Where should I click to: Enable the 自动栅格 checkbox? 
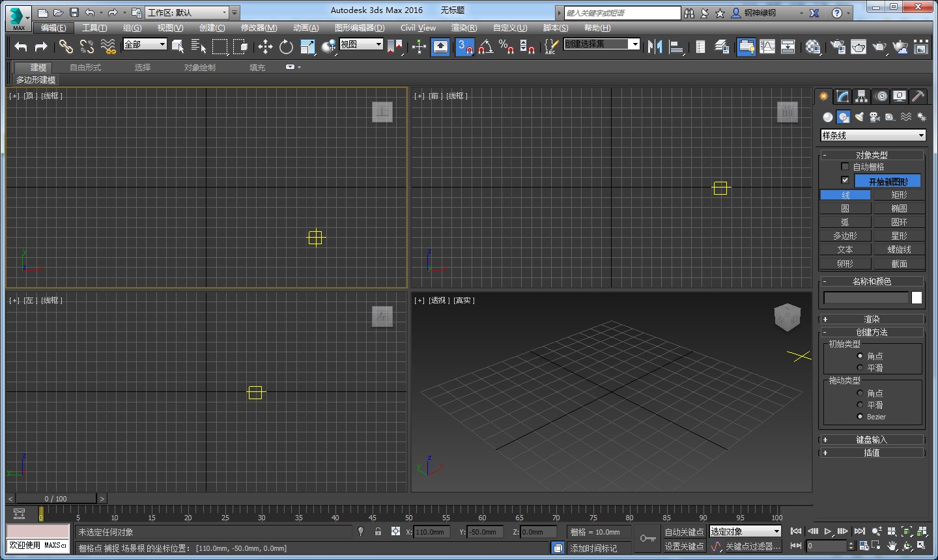click(845, 167)
